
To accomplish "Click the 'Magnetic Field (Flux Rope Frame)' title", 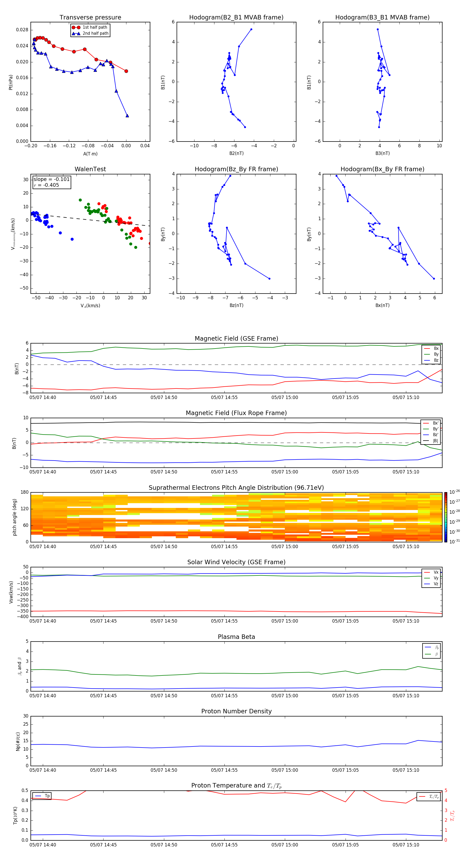I will click(x=236, y=413).
